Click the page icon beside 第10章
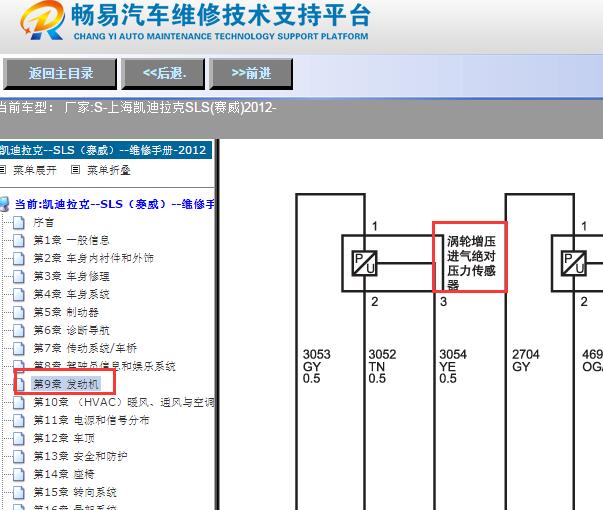Screen dimensions: 603x510 [x=18, y=403]
